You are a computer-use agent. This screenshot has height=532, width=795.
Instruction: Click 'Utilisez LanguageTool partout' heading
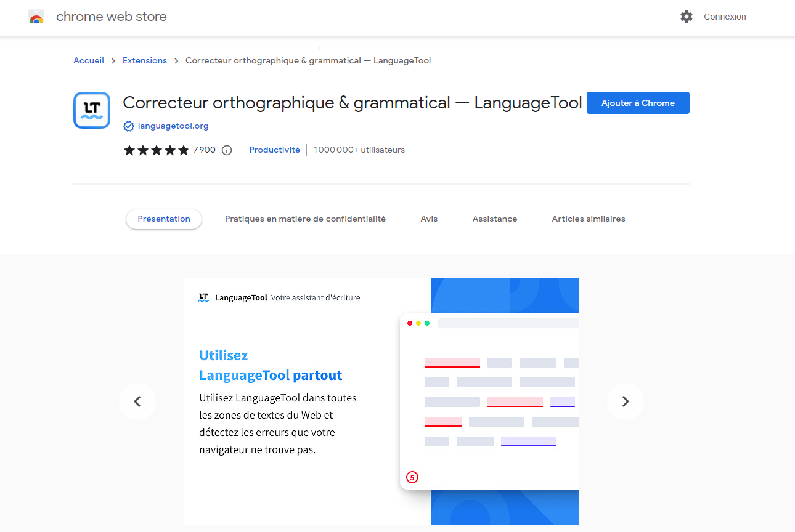tap(271, 365)
